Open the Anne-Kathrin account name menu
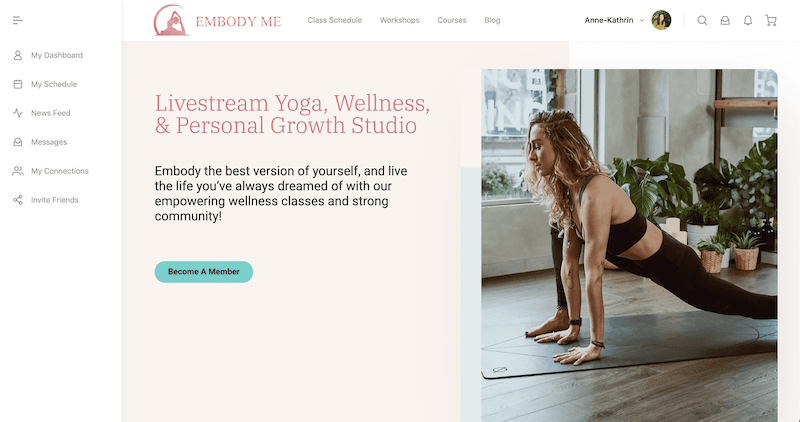This screenshot has width=800, height=422. 609,20
